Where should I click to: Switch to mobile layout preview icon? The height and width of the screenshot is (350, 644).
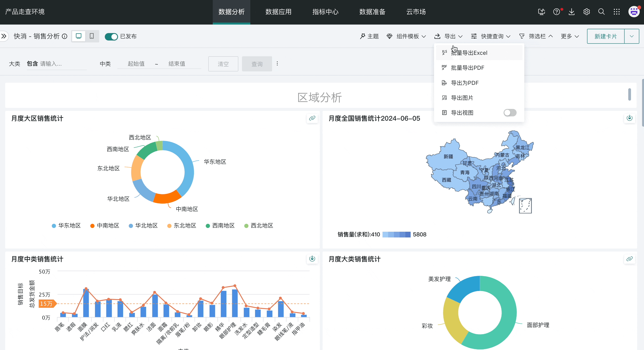tap(92, 36)
